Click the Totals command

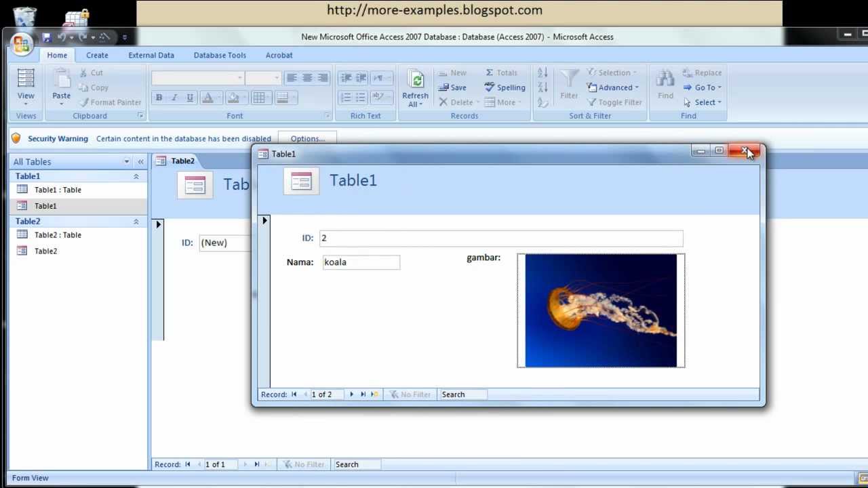point(501,73)
